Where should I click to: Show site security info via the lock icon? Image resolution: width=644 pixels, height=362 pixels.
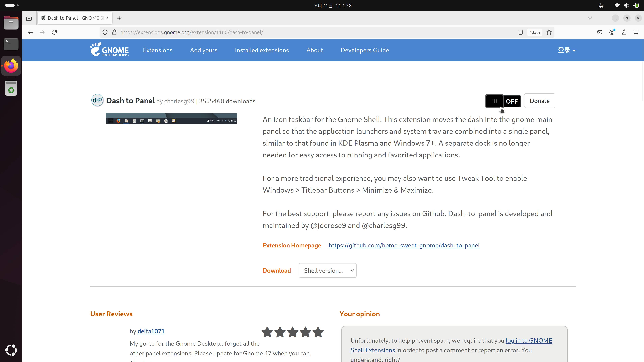tap(114, 32)
